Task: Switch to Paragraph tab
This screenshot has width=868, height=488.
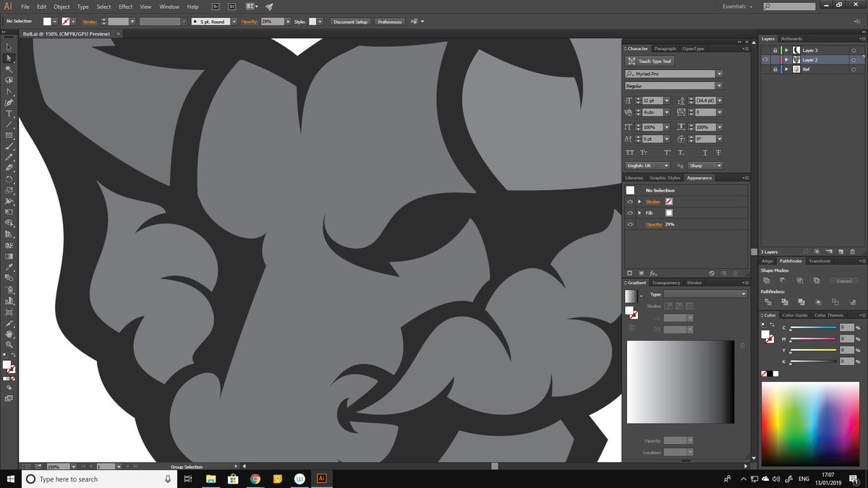Action: [x=665, y=48]
